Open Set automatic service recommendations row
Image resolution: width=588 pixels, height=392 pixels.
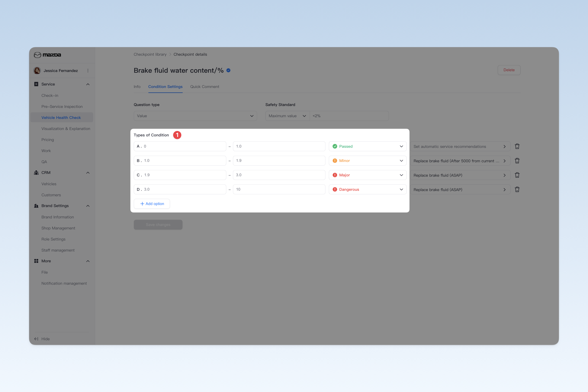pos(460,147)
